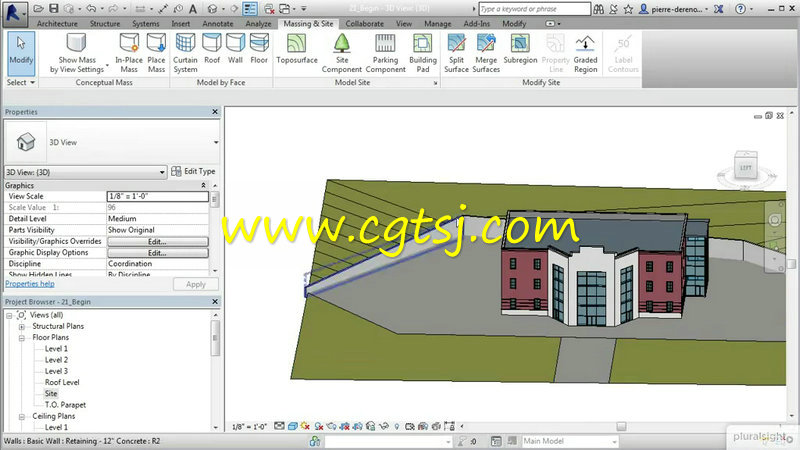
Task: Collapse the Views (all) tree node
Action: (9, 315)
